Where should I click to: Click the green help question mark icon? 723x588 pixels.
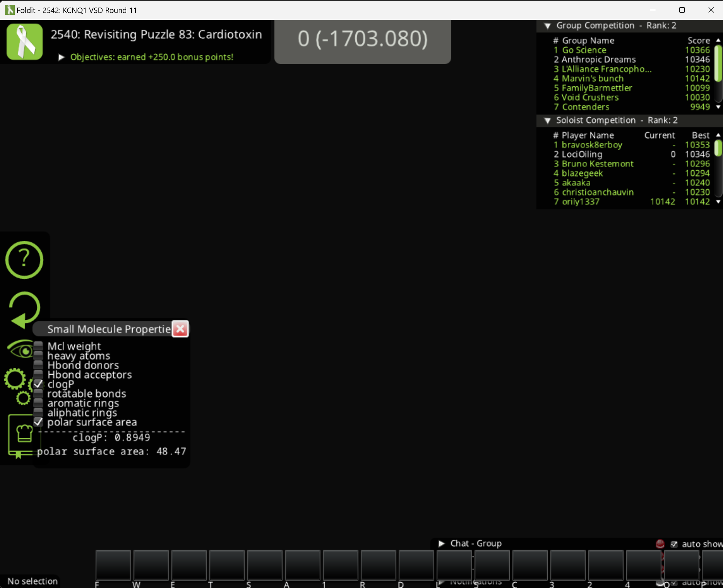pyautogui.click(x=24, y=260)
